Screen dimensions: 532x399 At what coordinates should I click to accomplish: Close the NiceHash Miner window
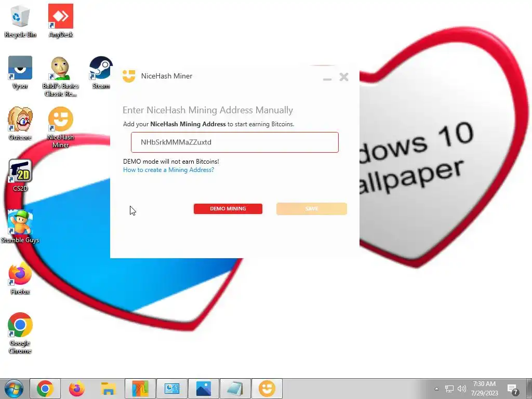tap(344, 77)
